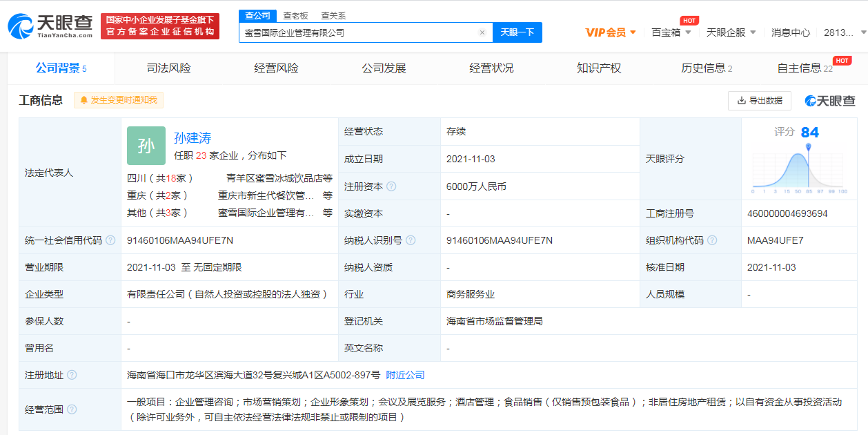
Task: Select the 工商信息 section heading
Action: pyautogui.click(x=41, y=101)
